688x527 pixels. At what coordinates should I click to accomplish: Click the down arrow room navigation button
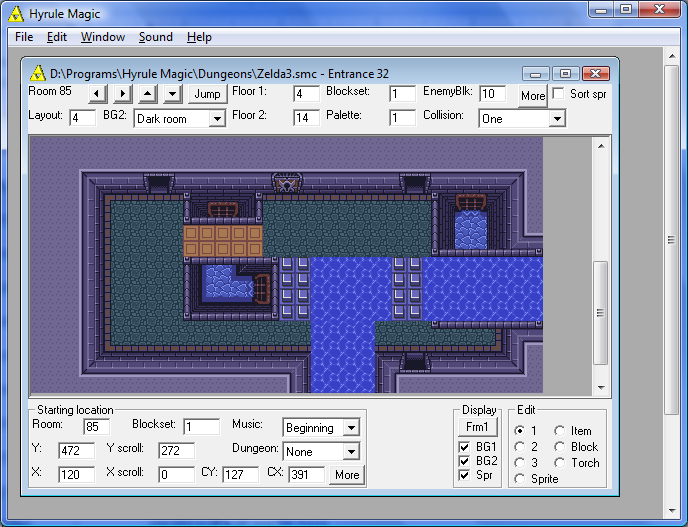(x=172, y=94)
